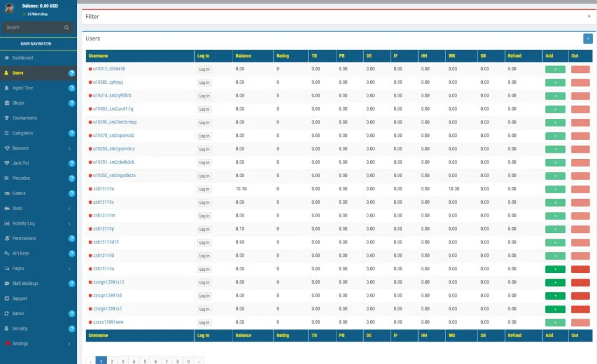Screen dimensions: 597x364
Task: Open help for Agent Tree item
Action: 72,89
